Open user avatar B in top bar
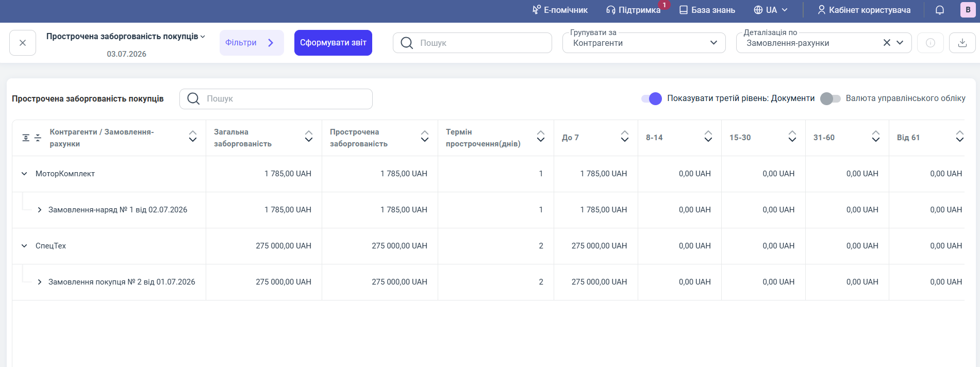Image resolution: width=980 pixels, height=367 pixels. pyautogui.click(x=968, y=10)
